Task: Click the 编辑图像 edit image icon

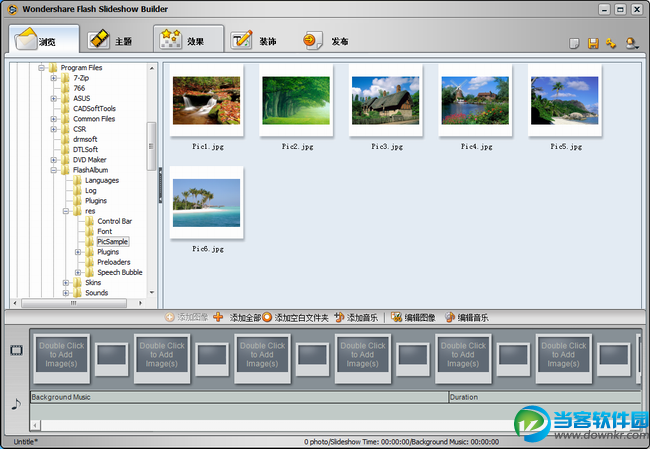Action: coord(396,317)
